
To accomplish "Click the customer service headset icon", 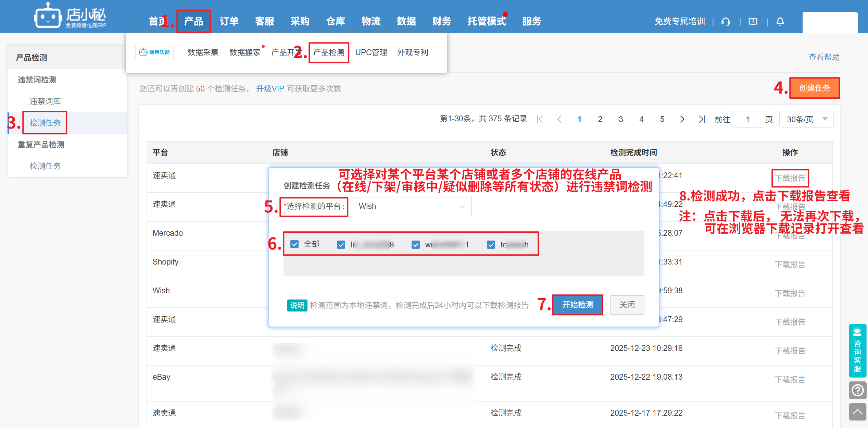I will (726, 22).
